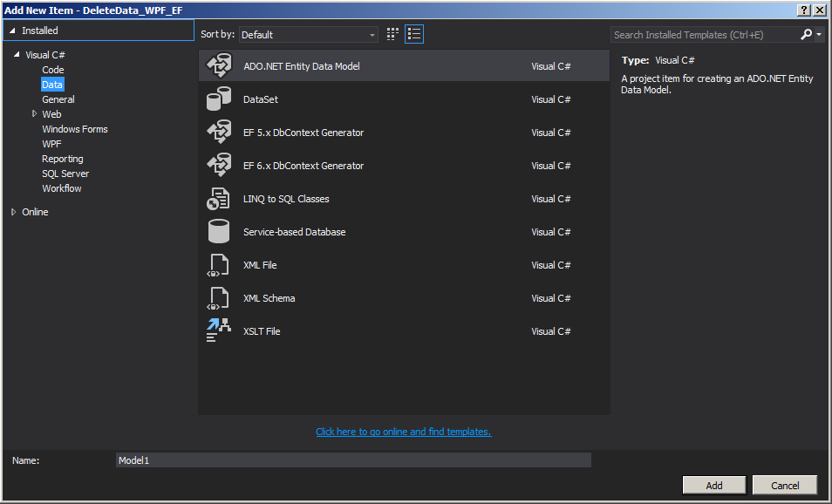Click the Name text field
832x504 pixels.
353,460
